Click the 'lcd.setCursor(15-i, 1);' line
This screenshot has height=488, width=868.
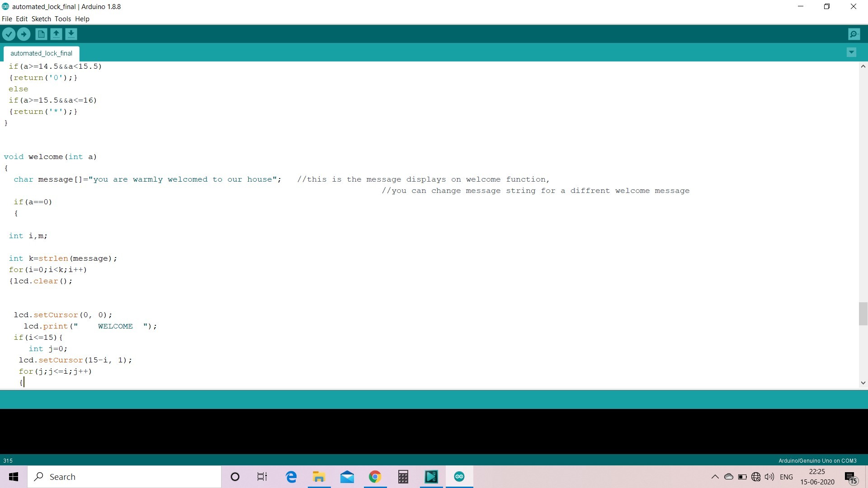tap(75, 360)
